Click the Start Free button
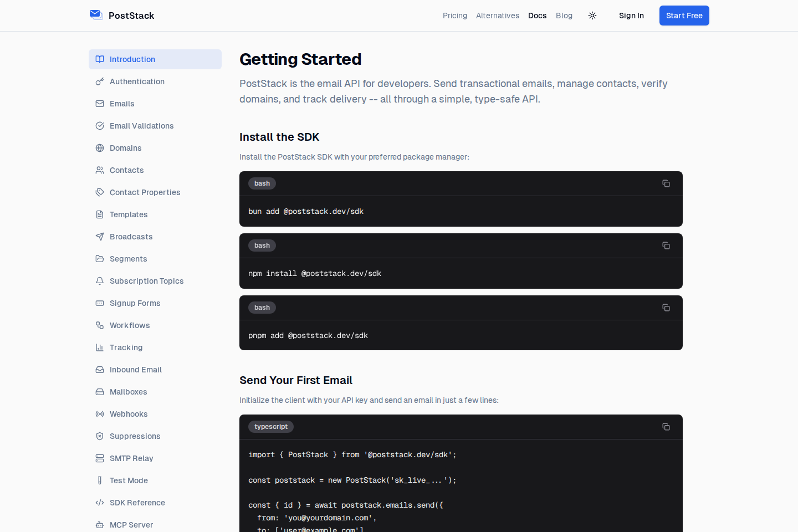This screenshot has width=798, height=532. click(x=684, y=16)
